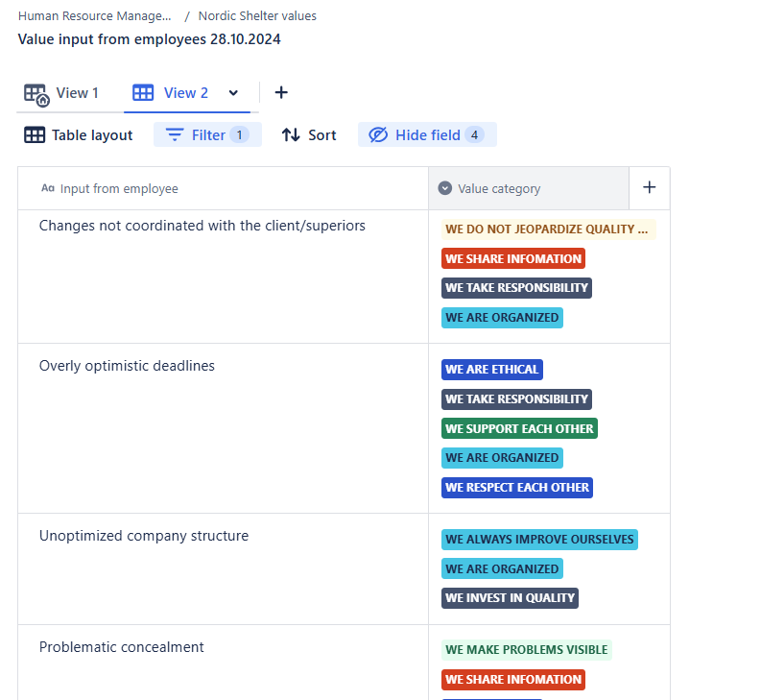Open the Filter panel
The image size is (761, 700).
(x=207, y=134)
